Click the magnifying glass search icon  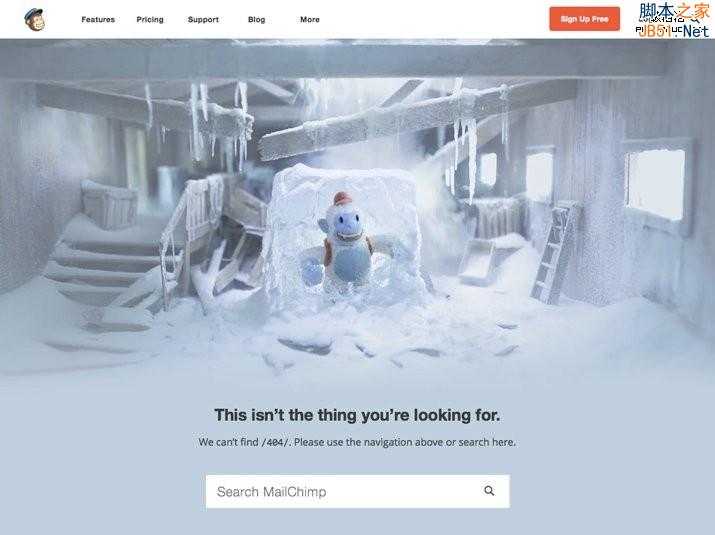tap(489, 491)
